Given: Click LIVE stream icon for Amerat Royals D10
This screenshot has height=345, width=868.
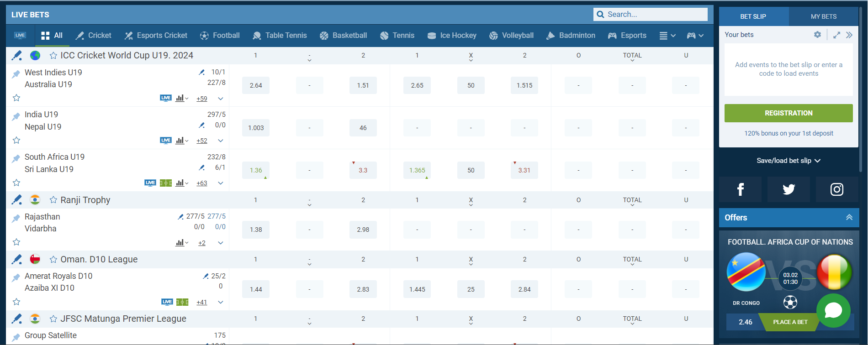Looking at the screenshot, I should pos(167,302).
